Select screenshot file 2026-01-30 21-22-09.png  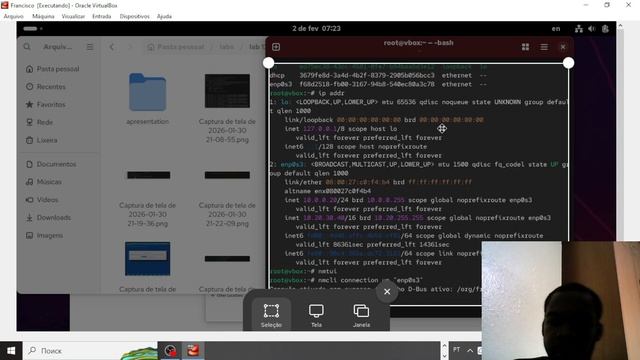[x=227, y=198]
